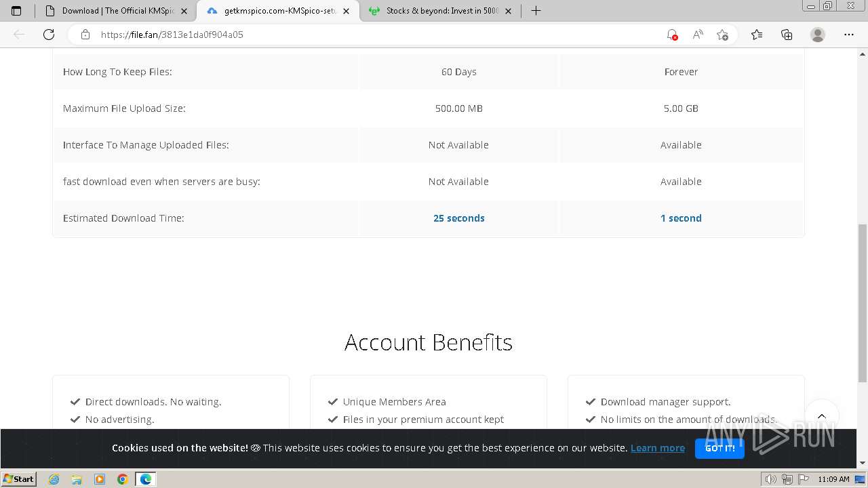Click checkmark beside Download manager support
868x488 pixels.
click(591, 402)
